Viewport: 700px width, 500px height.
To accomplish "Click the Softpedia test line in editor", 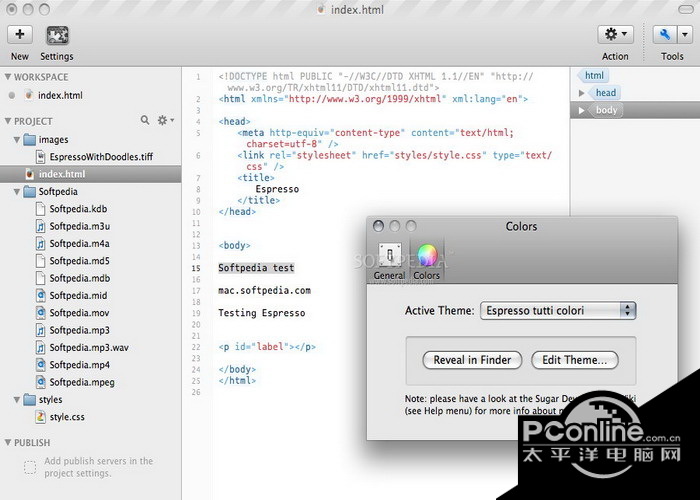I will (256, 268).
